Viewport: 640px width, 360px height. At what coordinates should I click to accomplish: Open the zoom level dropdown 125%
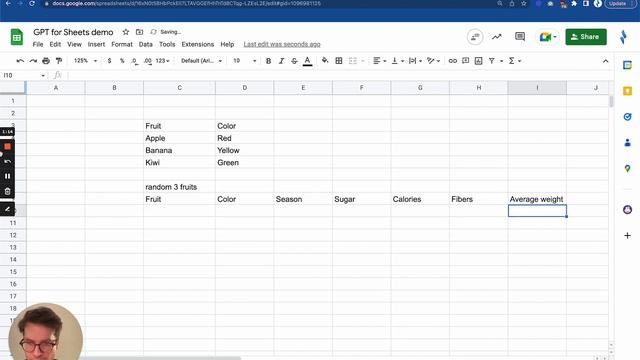click(x=85, y=61)
